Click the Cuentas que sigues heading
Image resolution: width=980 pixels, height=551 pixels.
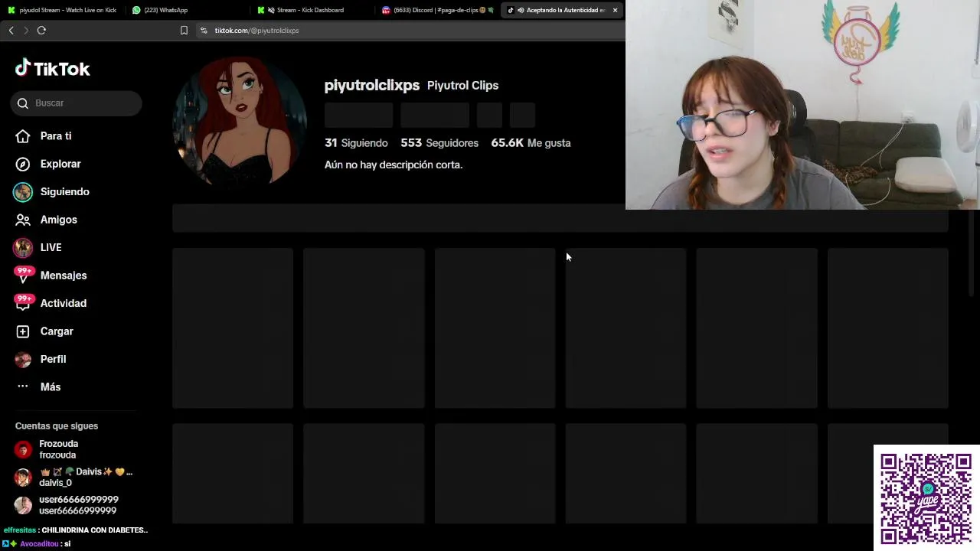57,426
